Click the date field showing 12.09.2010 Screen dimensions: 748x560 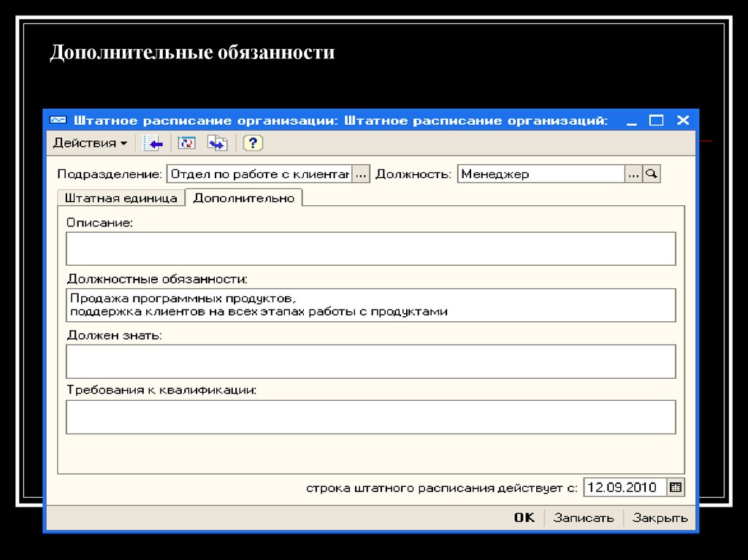625,487
